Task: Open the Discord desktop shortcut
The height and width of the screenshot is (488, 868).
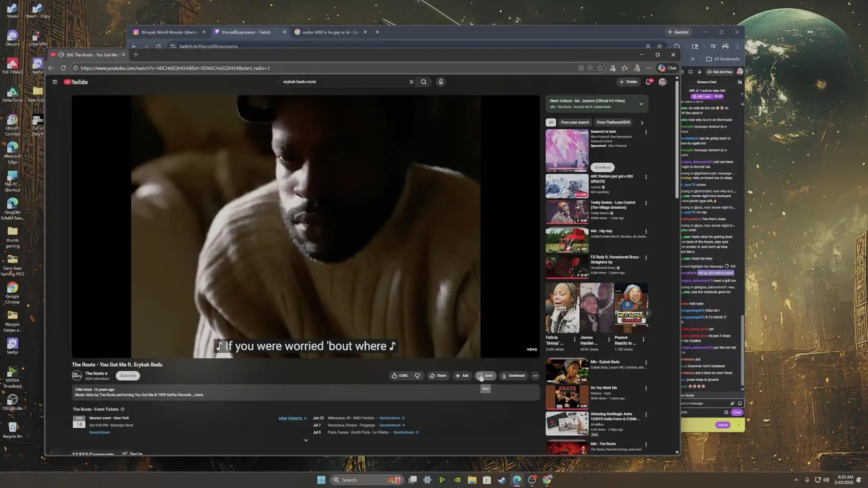Action: click(x=12, y=37)
